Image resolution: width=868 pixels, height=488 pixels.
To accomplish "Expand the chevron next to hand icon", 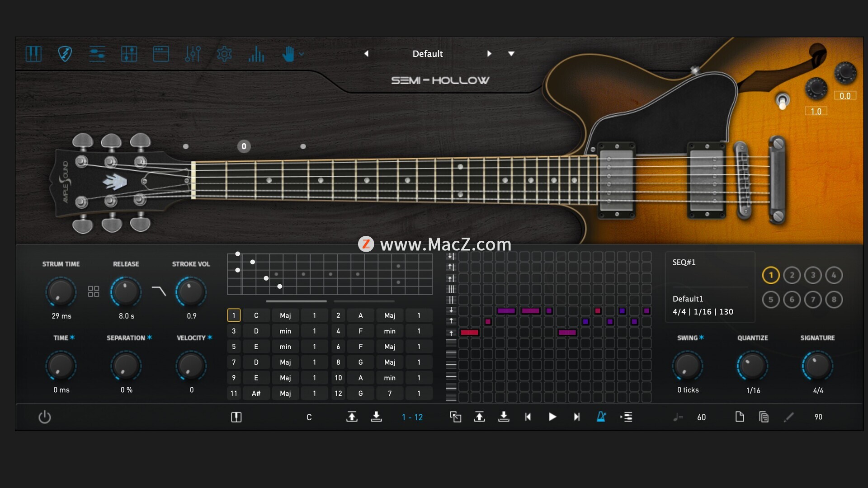I will [302, 54].
